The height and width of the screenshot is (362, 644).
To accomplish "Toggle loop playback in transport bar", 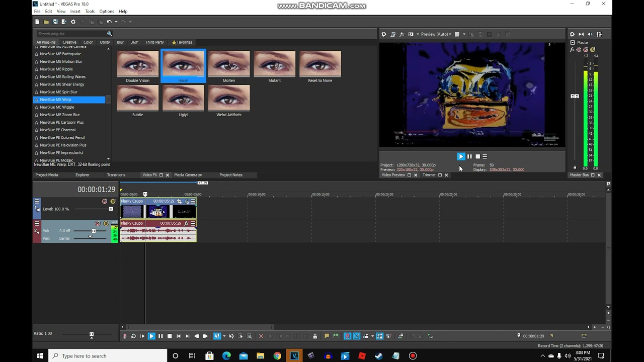I will (x=133, y=336).
